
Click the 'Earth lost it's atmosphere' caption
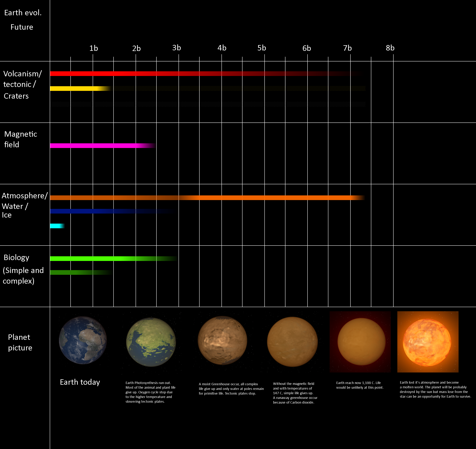pyautogui.click(x=436, y=390)
